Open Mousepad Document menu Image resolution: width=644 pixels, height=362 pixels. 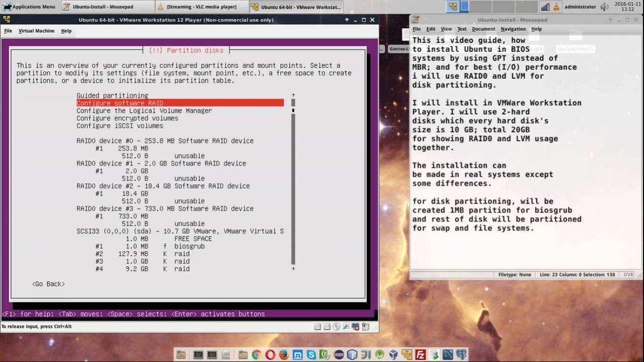point(484,29)
